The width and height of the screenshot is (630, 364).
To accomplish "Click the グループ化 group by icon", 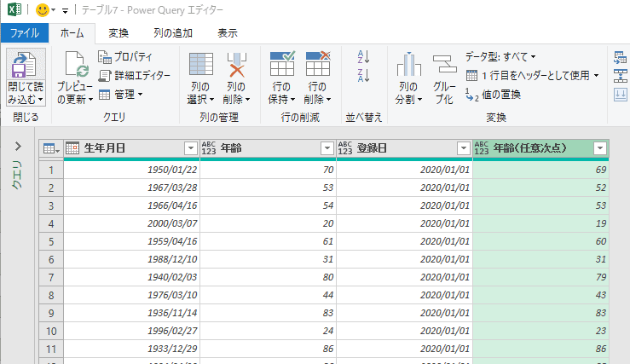I will click(x=444, y=66).
